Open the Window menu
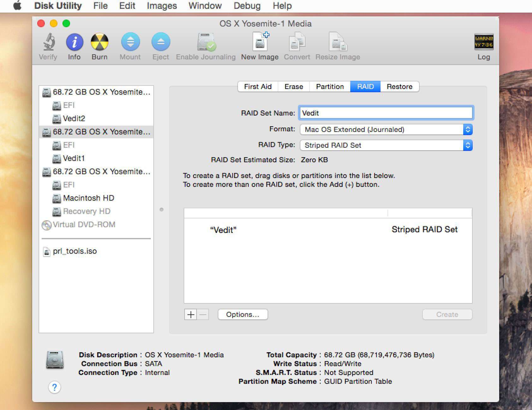532x410 pixels. coord(205,6)
